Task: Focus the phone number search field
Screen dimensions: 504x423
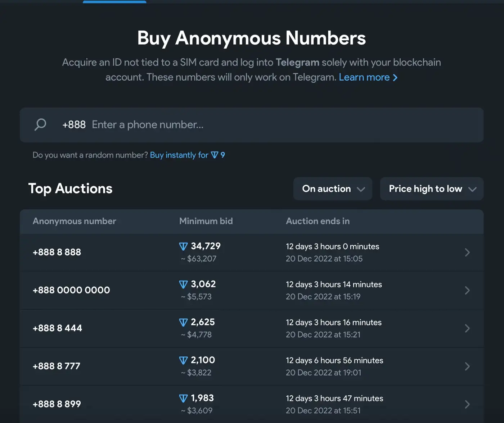Action: [x=252, y=125]
